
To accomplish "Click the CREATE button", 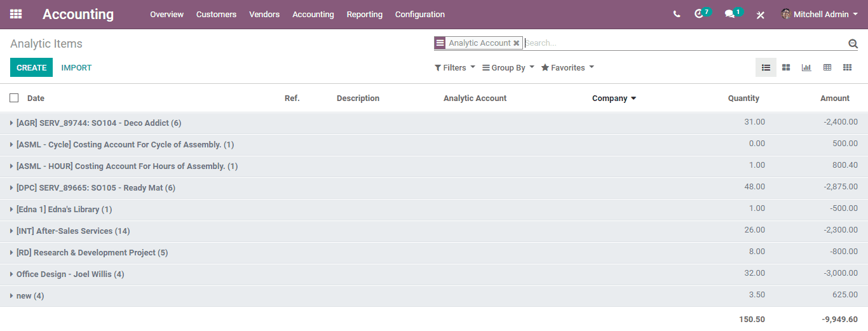I will click(31, 67).
